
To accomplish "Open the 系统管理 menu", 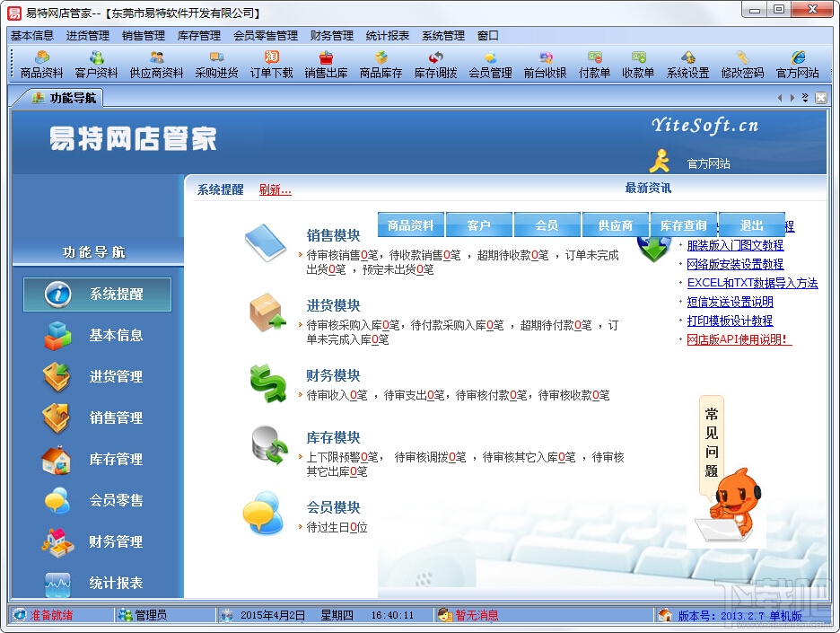I will tap(443, 35).
